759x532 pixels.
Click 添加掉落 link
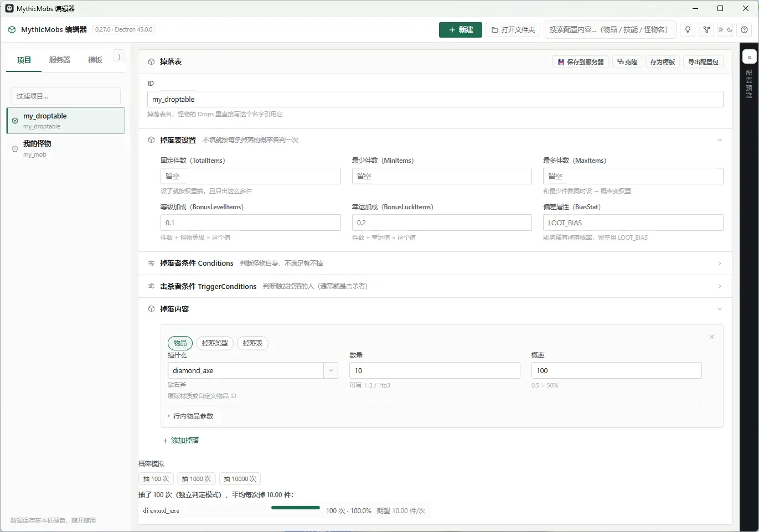click(181, 440)
